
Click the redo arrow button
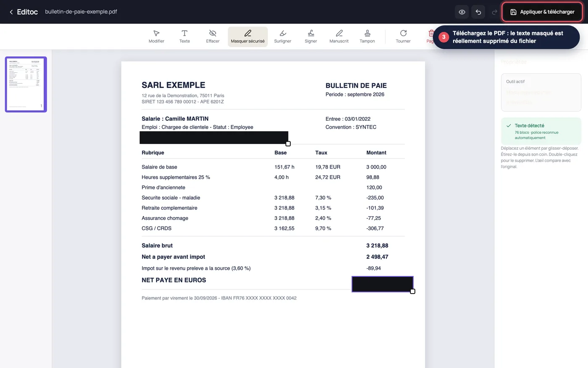(x=494, y=12)
